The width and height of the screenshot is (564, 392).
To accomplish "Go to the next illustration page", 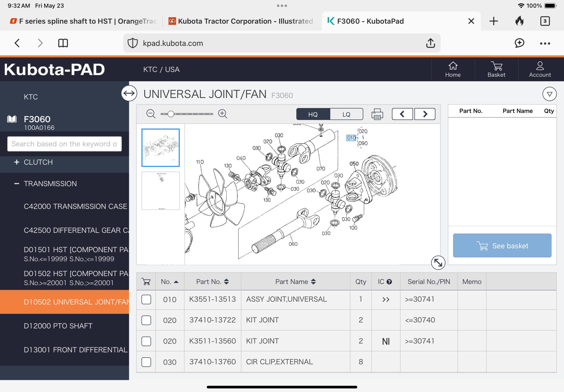I will [x=425, y=114].
